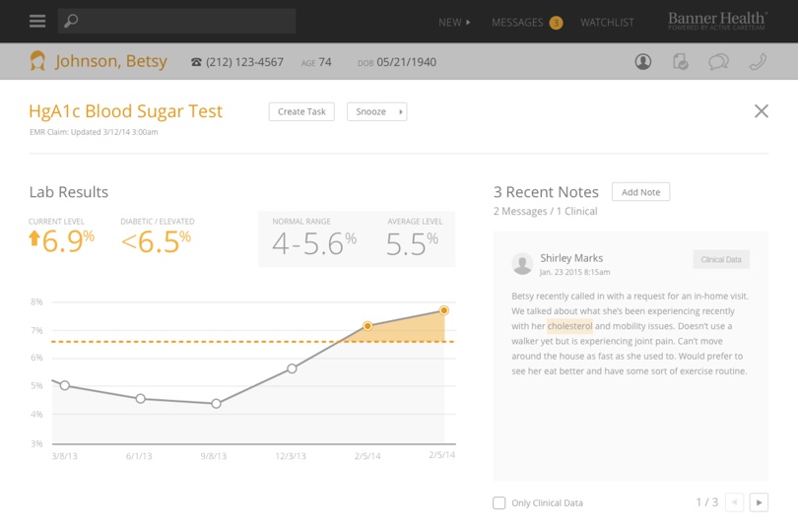Open the hamburger menu
798x532 pixels.
pyautogui.click(x=37, y=21)
